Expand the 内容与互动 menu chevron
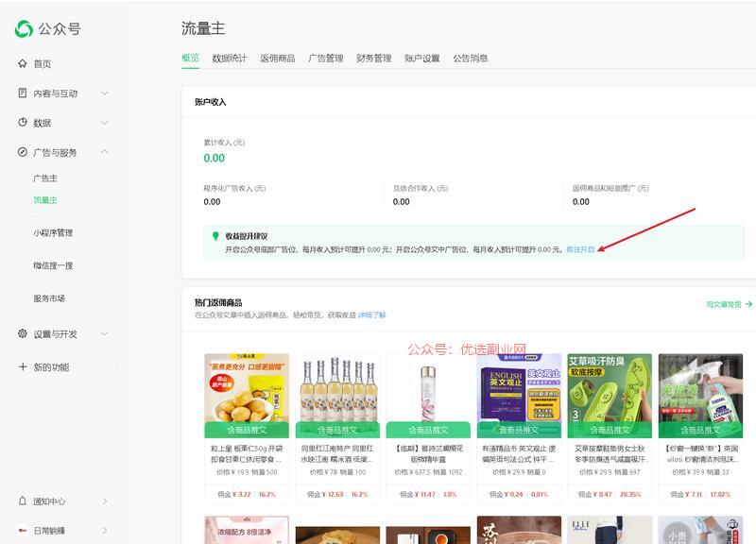Viewport: 756px width, 544px height. tap(104, 93)
